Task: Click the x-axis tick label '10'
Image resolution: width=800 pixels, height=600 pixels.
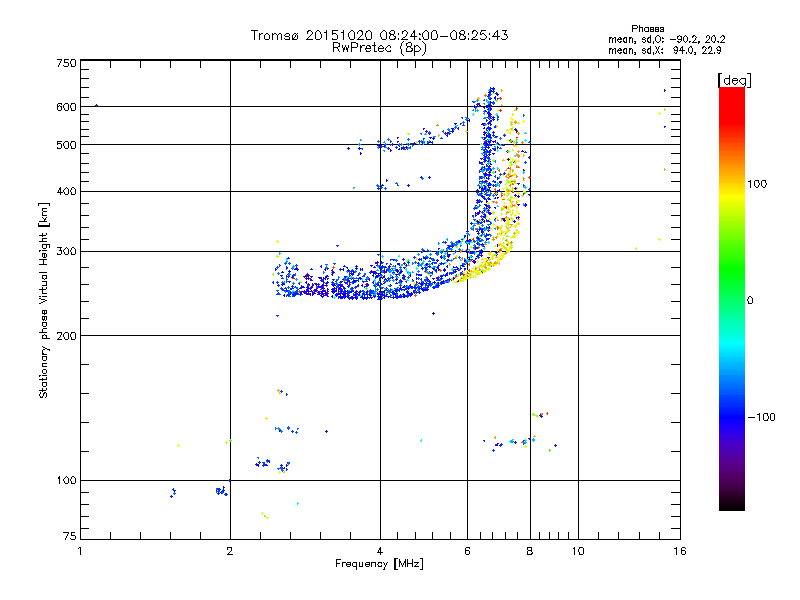Action: point(578,551)
